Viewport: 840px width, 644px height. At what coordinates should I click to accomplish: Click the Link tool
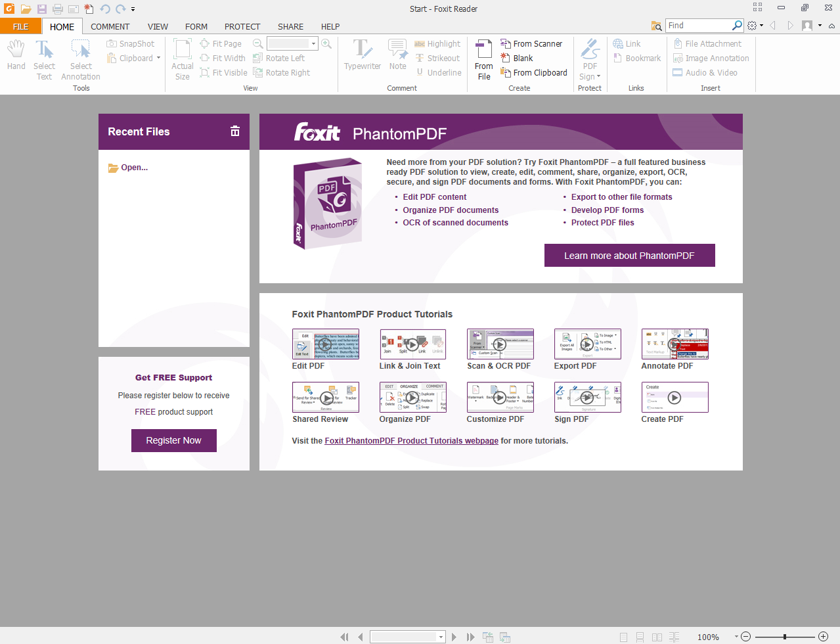click(x=627, y=44)
